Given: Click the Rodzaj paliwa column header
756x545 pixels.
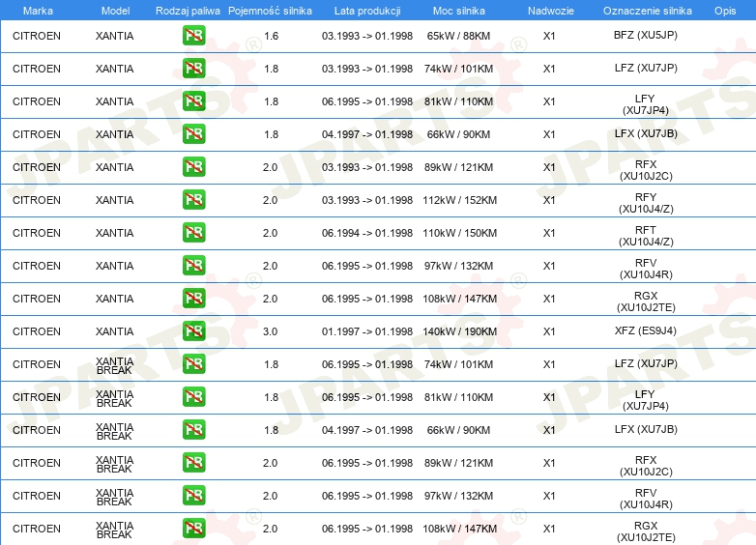Looking at the screenshot, I should [188, 11].
